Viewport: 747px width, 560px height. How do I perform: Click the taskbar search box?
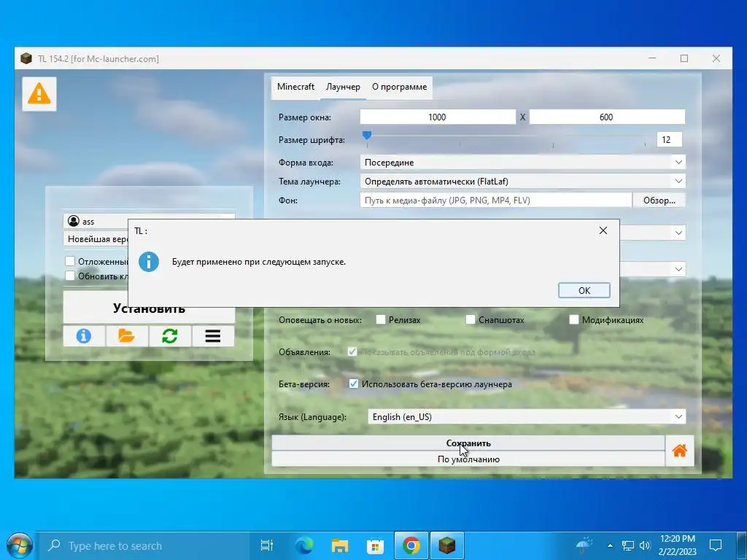point(143,545)
